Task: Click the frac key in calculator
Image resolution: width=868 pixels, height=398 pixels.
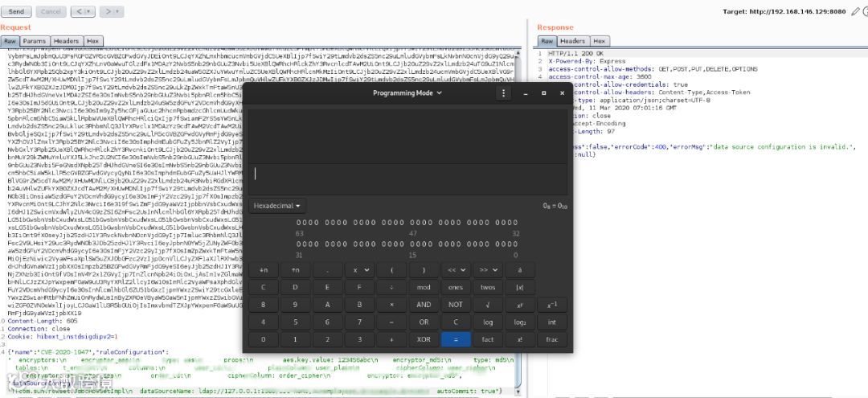Action: pos(552,339)
